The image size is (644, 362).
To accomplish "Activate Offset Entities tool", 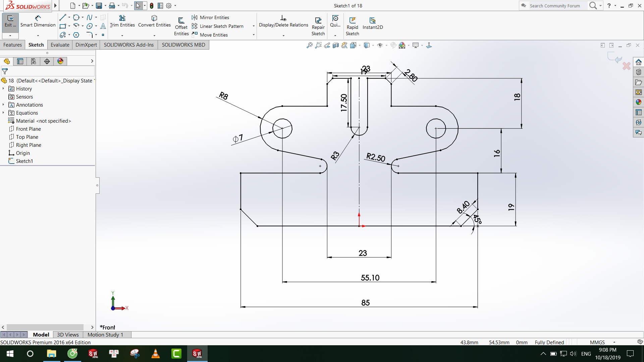I will [181, 26].
